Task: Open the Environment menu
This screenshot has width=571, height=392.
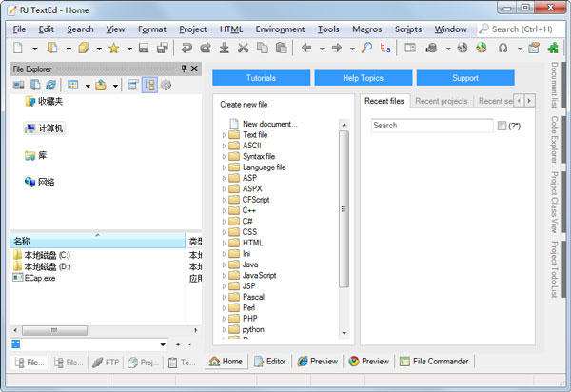Action: click(x=280, y=29)
